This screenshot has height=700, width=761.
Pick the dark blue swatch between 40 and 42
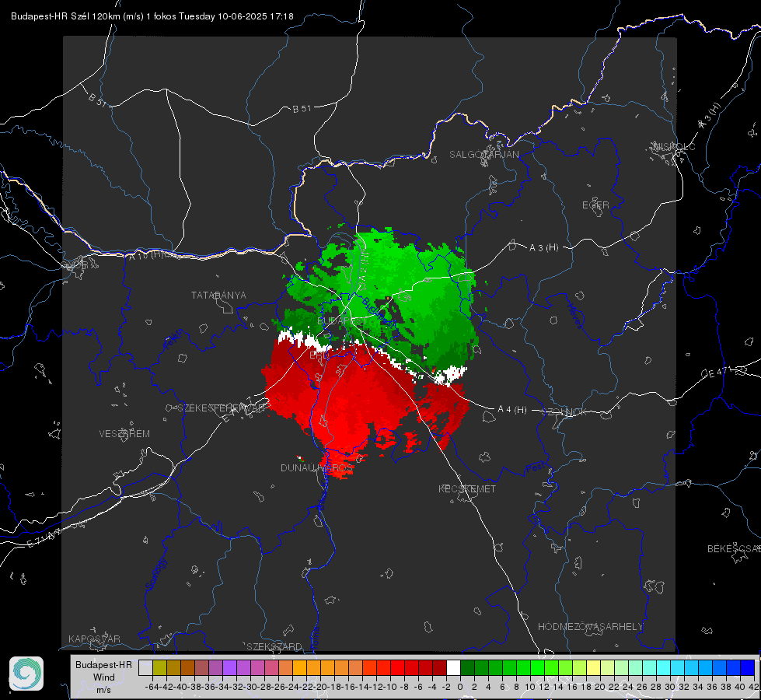click(x=748, y=668)
